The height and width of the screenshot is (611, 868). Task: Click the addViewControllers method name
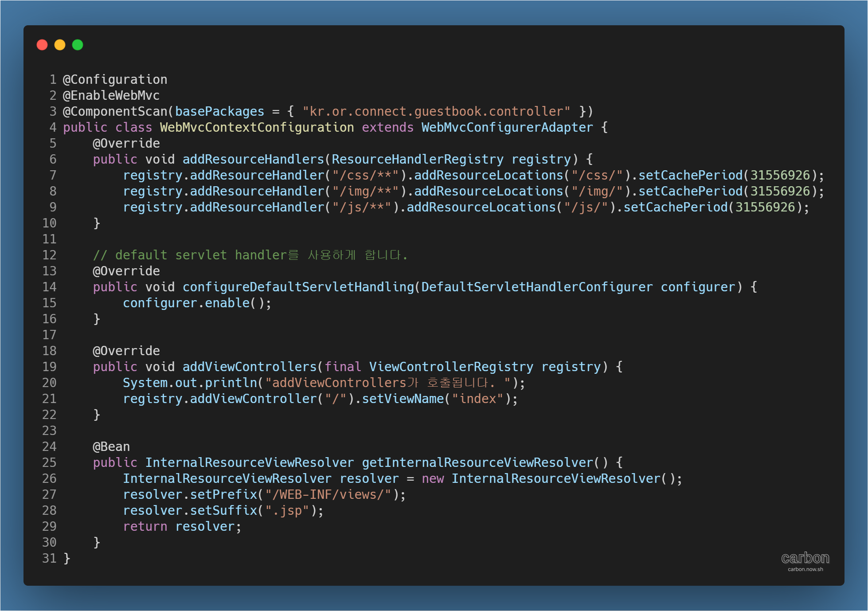click(x=249, y=367)
